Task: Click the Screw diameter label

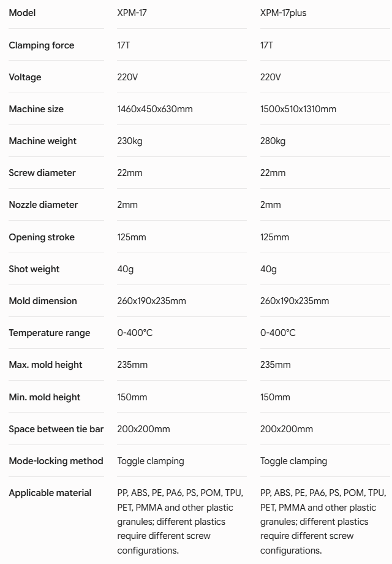Action: click(x=42, y=173)
